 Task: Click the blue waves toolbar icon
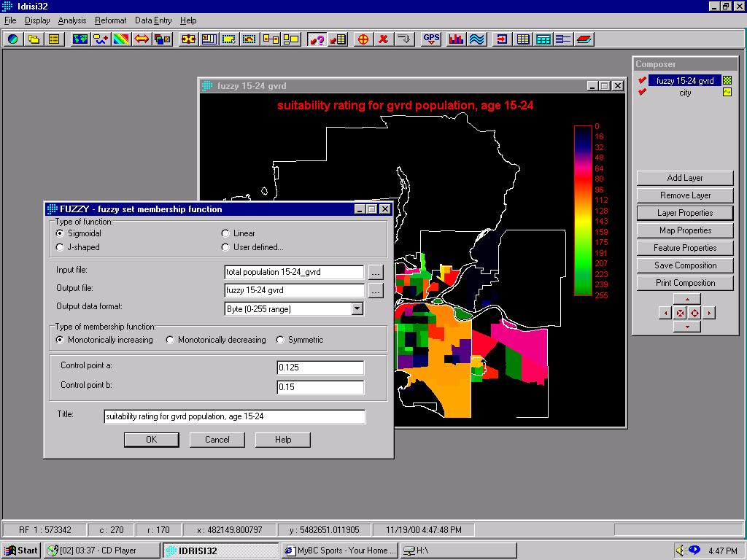[477, 39]
